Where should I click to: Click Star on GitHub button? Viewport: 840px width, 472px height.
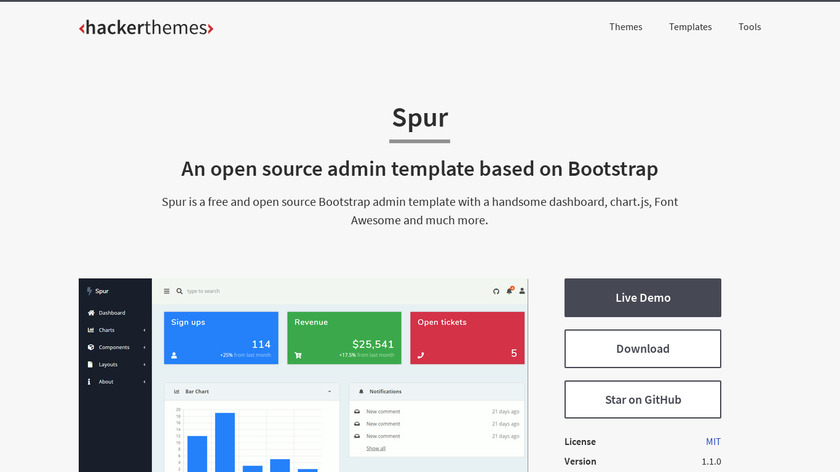click(x=642, y=400)
